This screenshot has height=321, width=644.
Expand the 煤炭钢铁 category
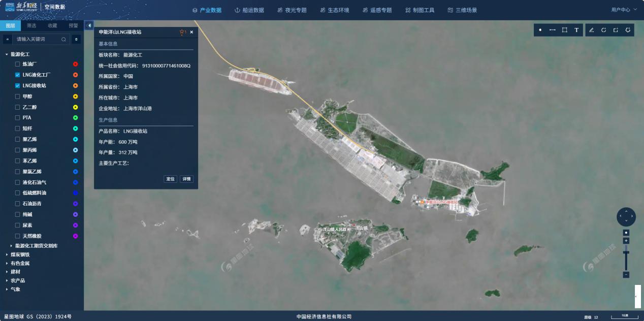[x=7, y=254]
